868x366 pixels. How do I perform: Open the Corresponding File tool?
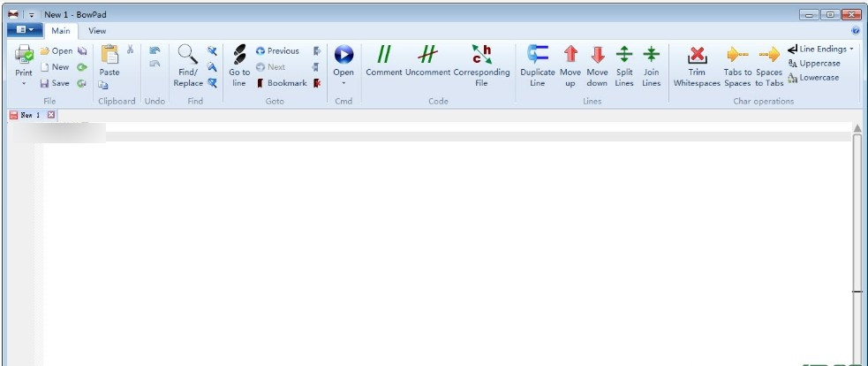(481, 56)
